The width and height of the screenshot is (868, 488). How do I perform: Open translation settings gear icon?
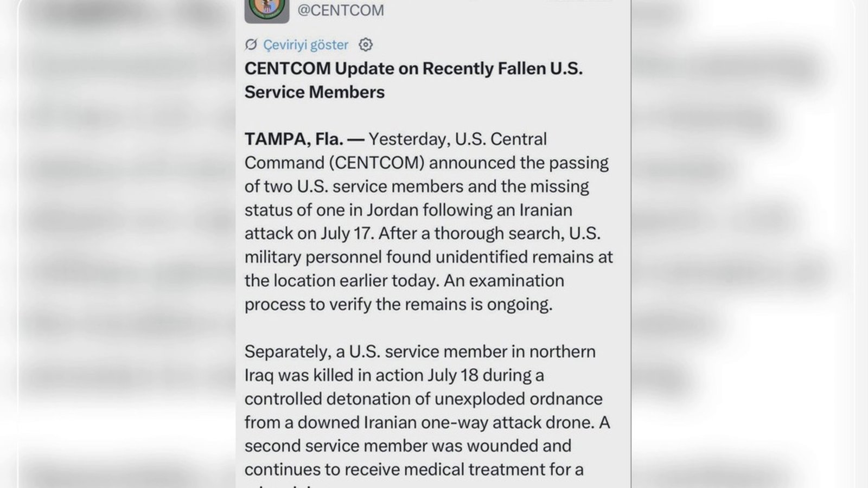pyautogui.click(x=366, y=44)
